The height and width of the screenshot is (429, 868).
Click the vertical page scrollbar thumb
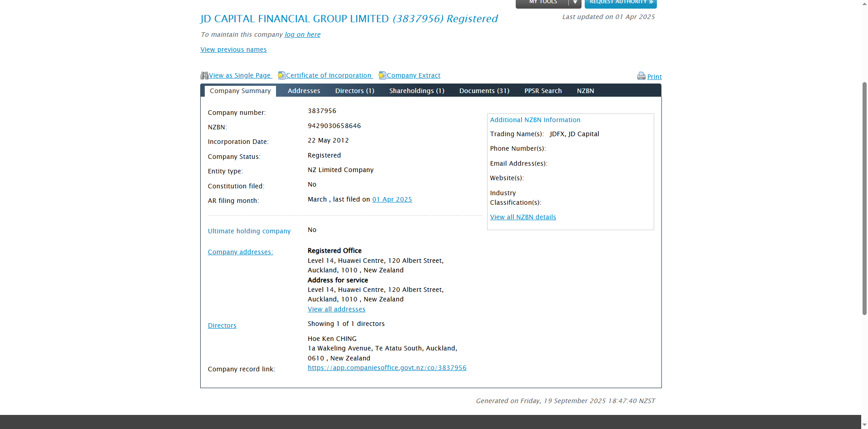[x=864, y=198]
